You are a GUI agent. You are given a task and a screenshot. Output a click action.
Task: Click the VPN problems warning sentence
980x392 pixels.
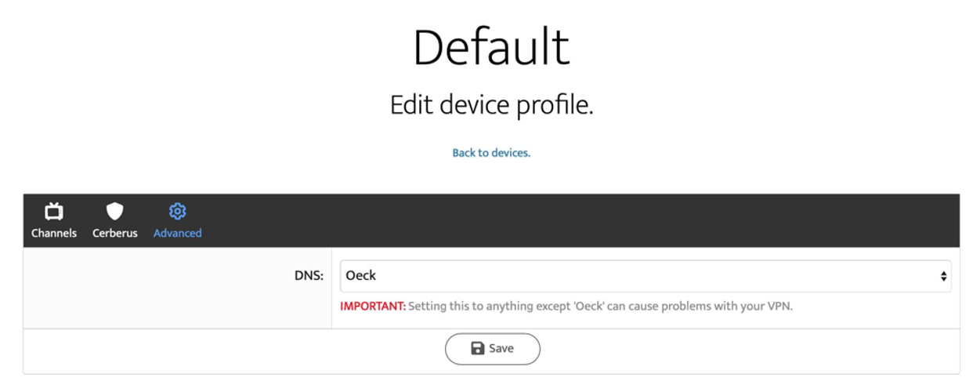pyautogui.click(x=600, y=307)
